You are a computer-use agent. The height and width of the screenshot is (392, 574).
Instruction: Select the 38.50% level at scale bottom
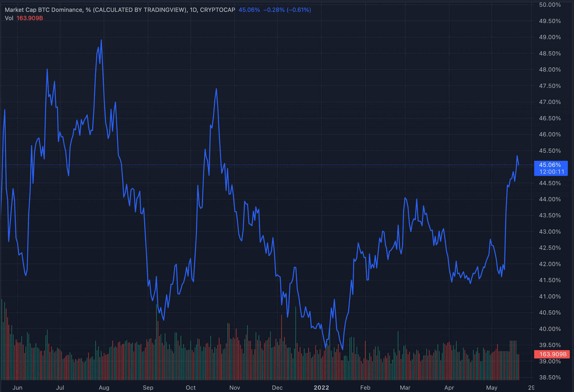tap(550, 377)
